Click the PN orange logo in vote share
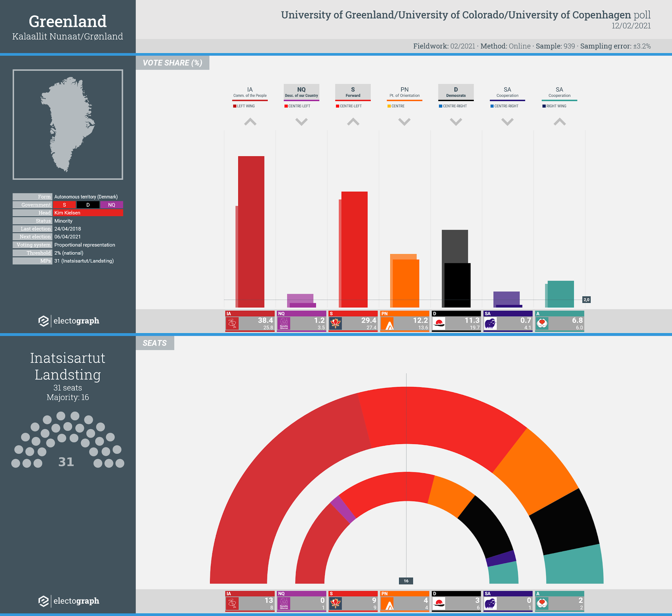The width and height of the screenshot is (672, 616). [387, 323]
